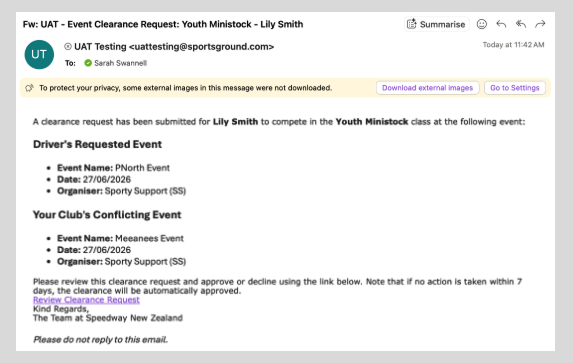573x363 pixels.
Task: Click 'Please do not reply to this email'
Action: [x=100, y=340]
